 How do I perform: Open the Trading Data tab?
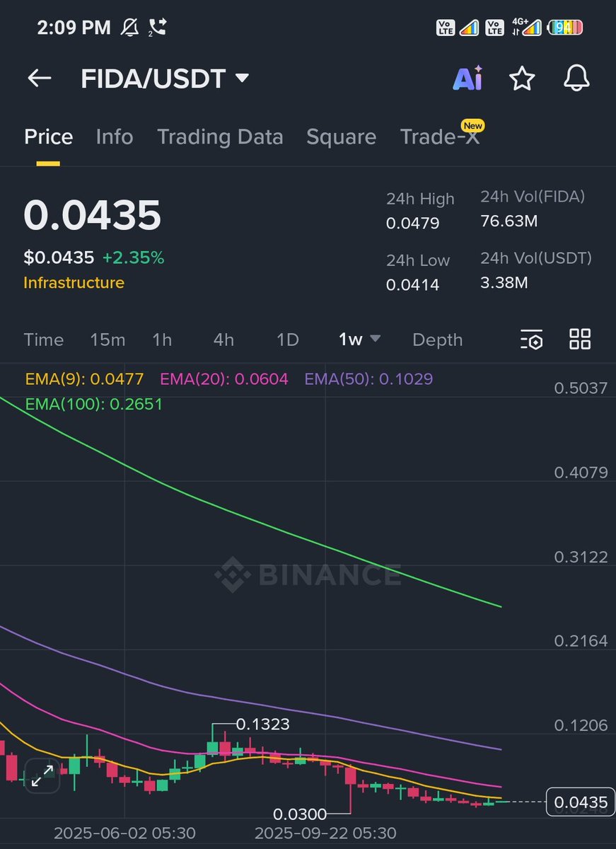(x=220, y=137)
